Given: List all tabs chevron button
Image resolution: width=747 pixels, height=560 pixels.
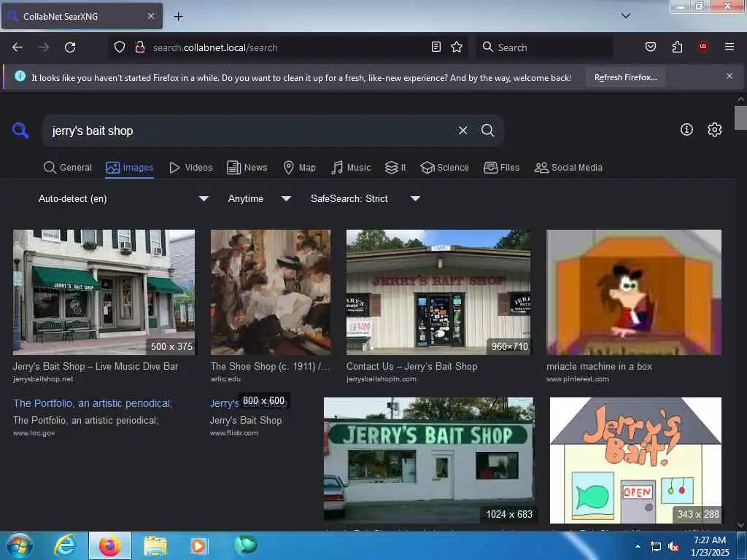Looking at the screenshot, I should point(626,16).
